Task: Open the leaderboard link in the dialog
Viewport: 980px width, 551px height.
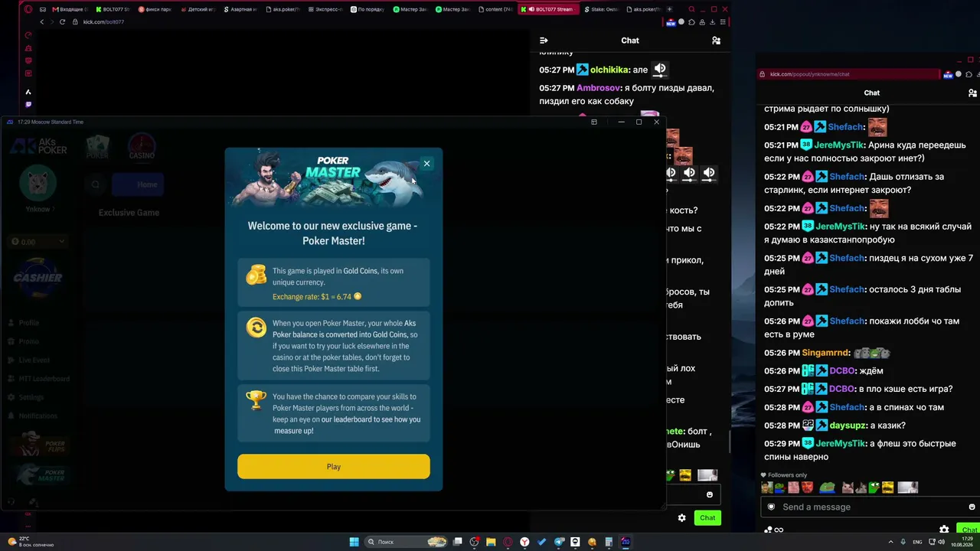Action: 371,419
